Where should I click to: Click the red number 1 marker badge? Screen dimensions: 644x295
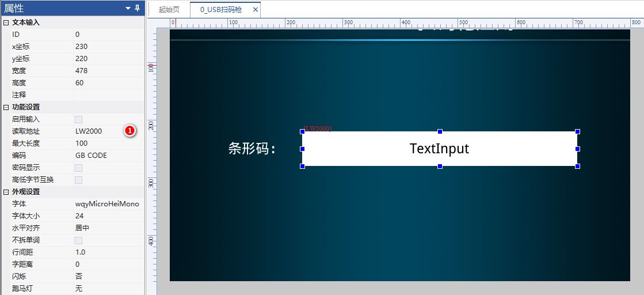pos(129,131)
